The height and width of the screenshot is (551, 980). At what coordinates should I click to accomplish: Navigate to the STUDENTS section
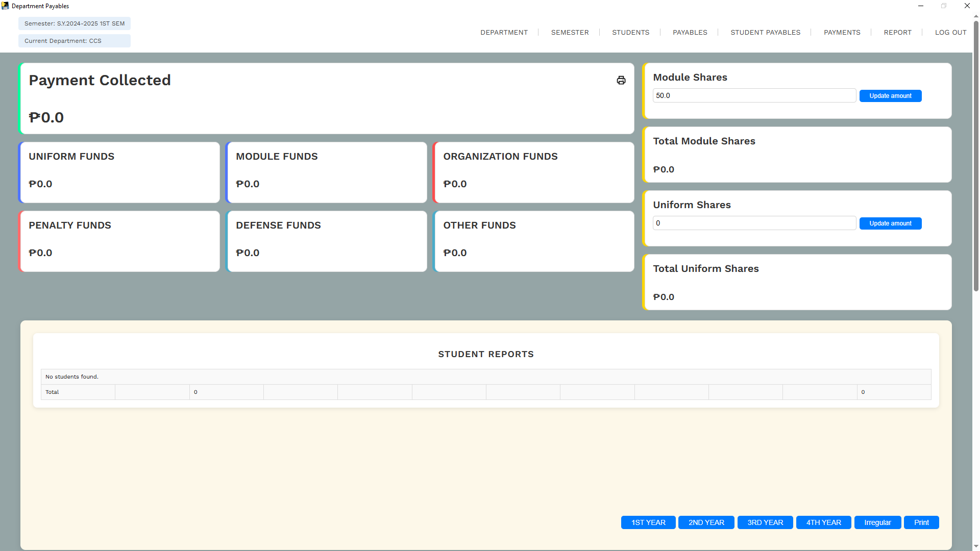(x=630, y=32)
